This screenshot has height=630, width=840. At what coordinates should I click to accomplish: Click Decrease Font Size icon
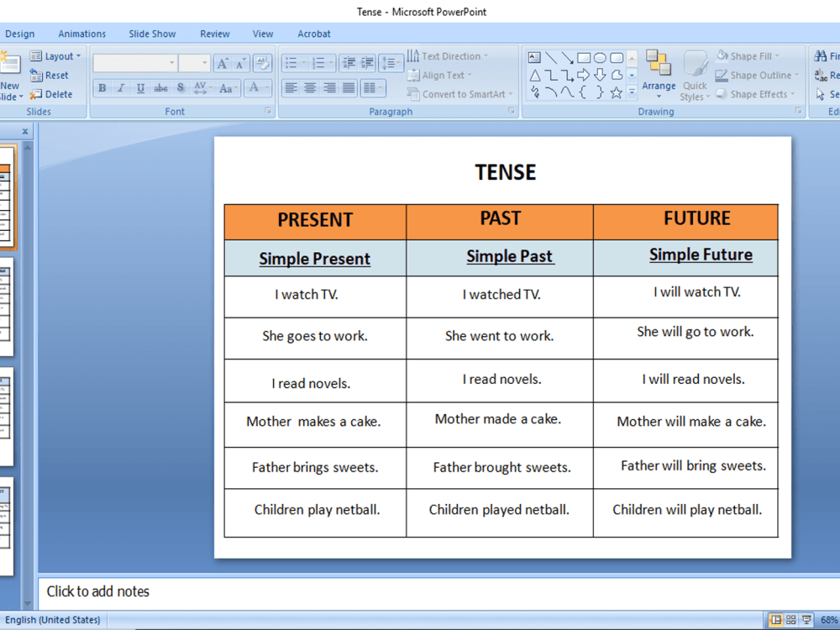pos(240,64)
